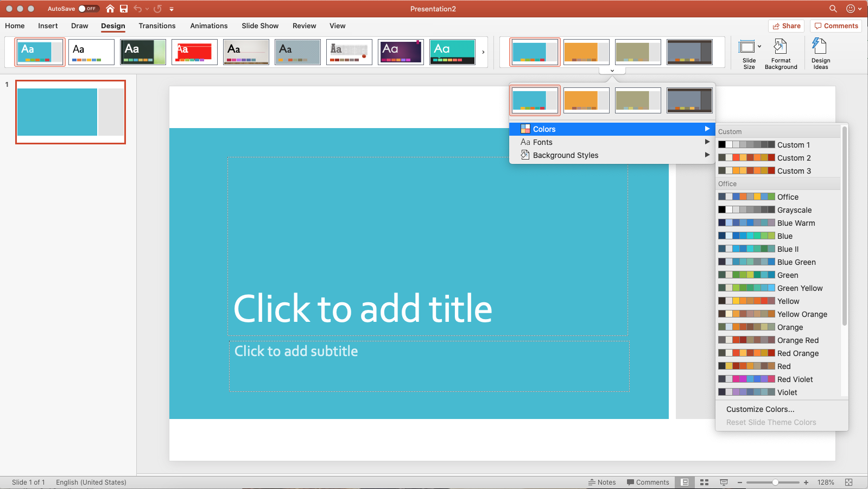Open the Animations tab
This screenshot has width=868, height=489.
(x=209, y=26)
